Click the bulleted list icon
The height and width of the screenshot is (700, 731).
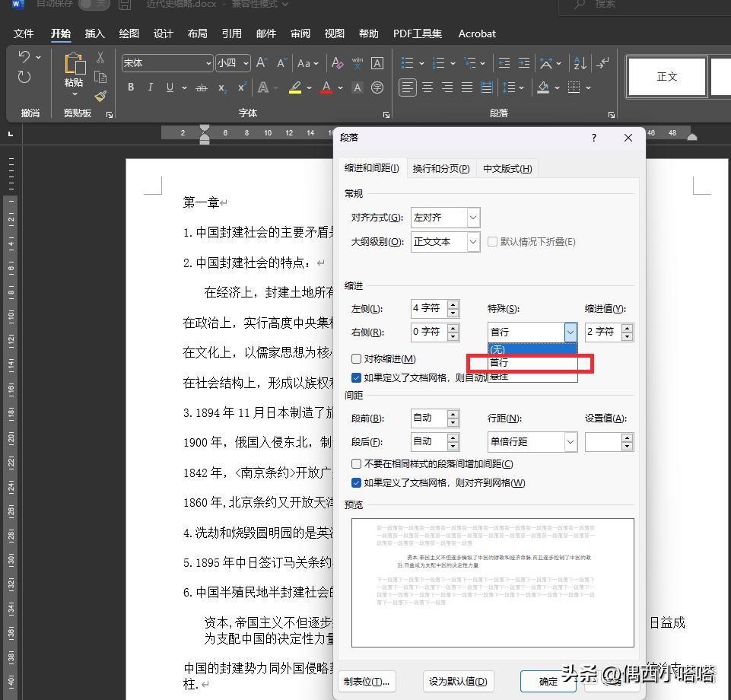coord(407,64)
